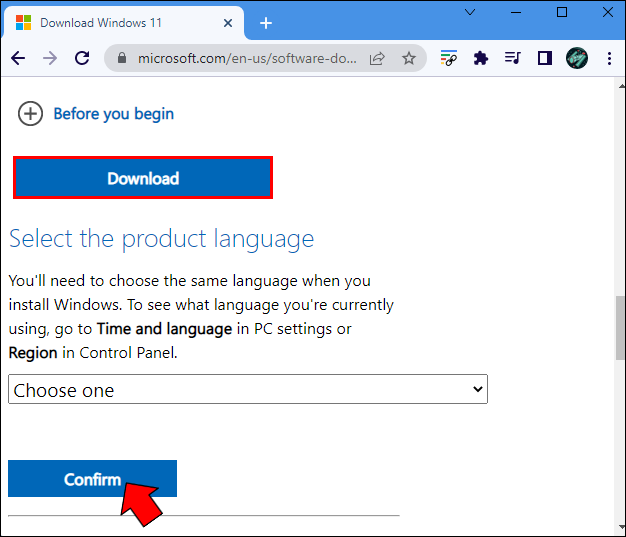This screenshot has width=626, height=537.
Task: Open a new tab
Action: pos(266,23)
